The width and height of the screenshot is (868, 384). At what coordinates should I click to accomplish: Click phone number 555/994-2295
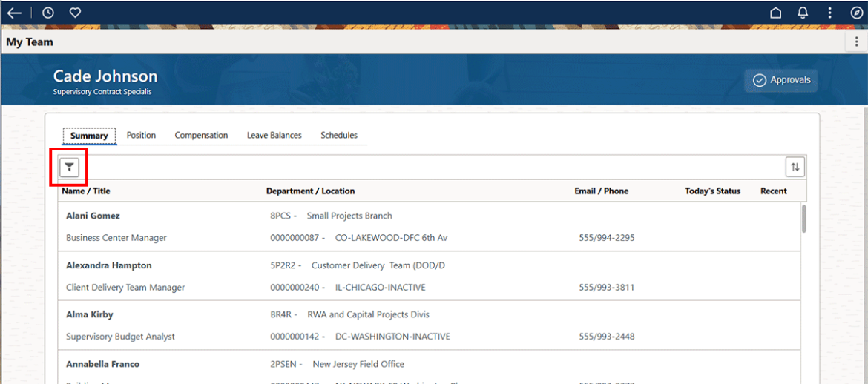607,238
